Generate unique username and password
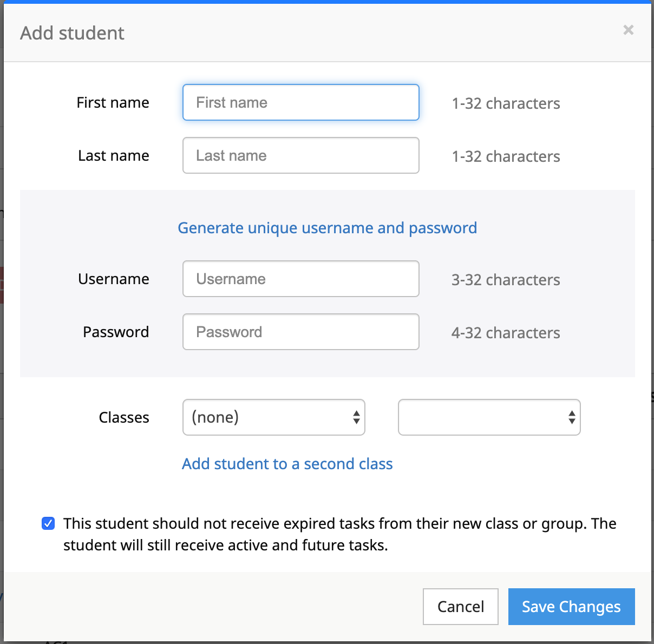 tap(327, 228)
